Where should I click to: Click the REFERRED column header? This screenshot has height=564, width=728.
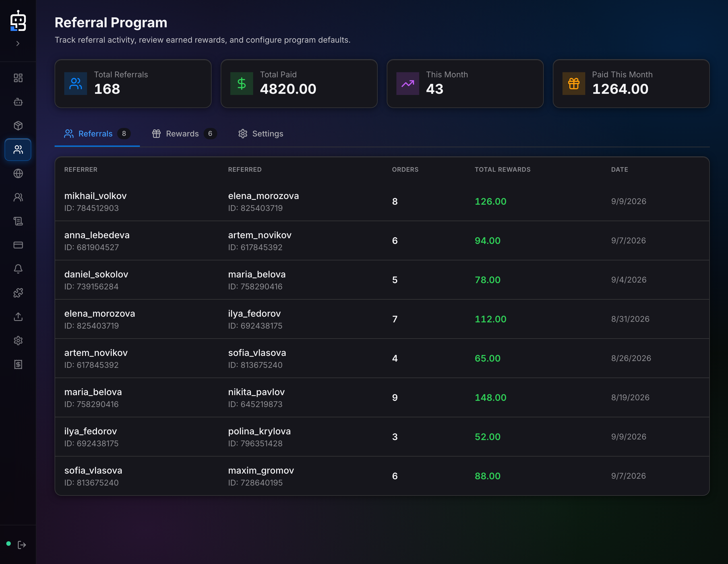245,169
